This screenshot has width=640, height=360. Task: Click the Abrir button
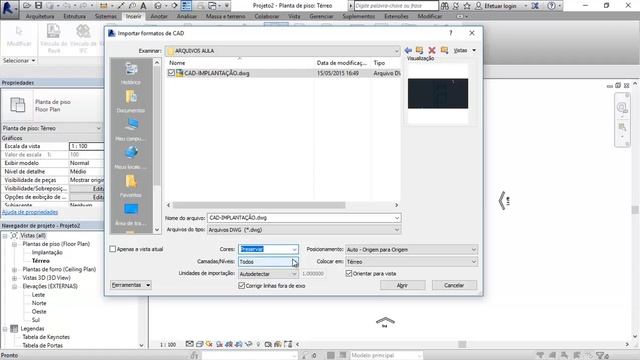pos(402,285)
